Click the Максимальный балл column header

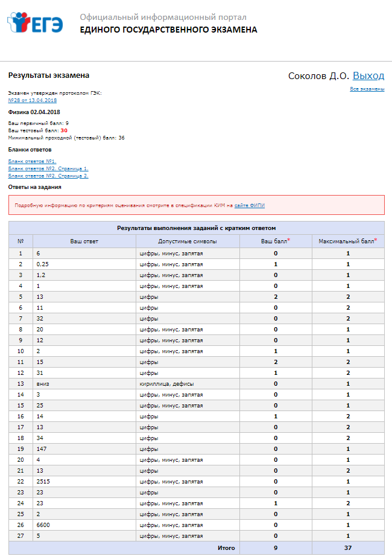pyautogui.click(x=348, y=241)
